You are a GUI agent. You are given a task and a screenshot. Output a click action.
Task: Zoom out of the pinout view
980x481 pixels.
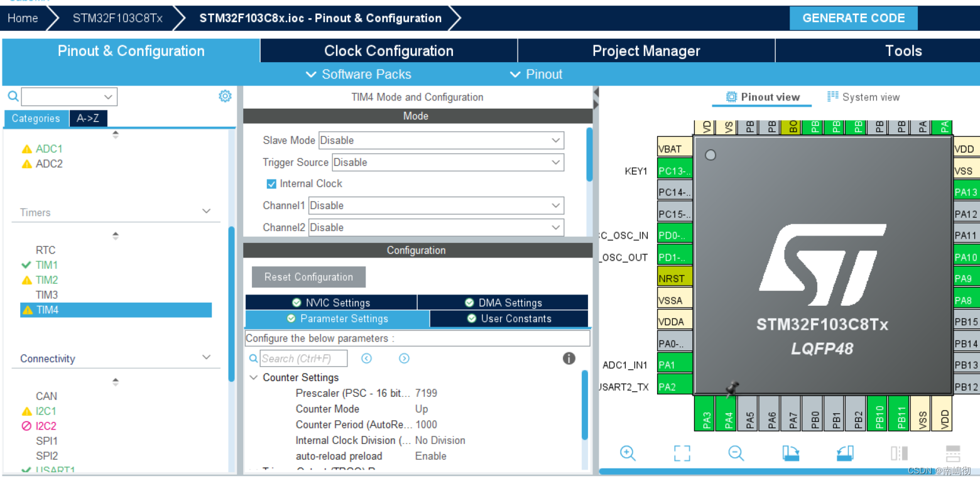coord(736,453)
